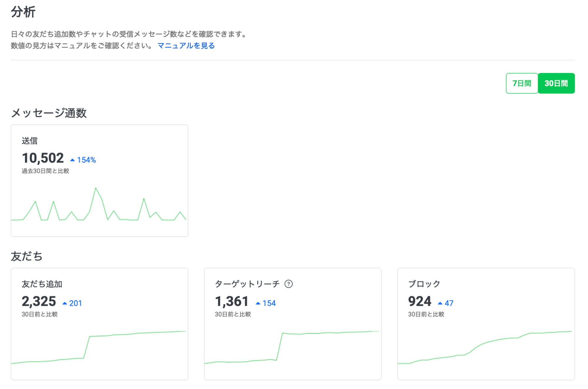The width and height of the screenshot is (588, 389).
Task: Click the 分析 page title
Action: pyautogui.click(x=23, y=12)
